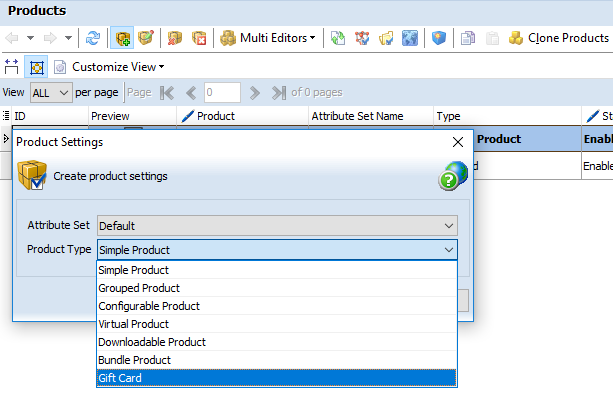Click the page icon beside Customize View
This screenshot has width=613, height=397.
pyautogui.click(x=60, y=67)
